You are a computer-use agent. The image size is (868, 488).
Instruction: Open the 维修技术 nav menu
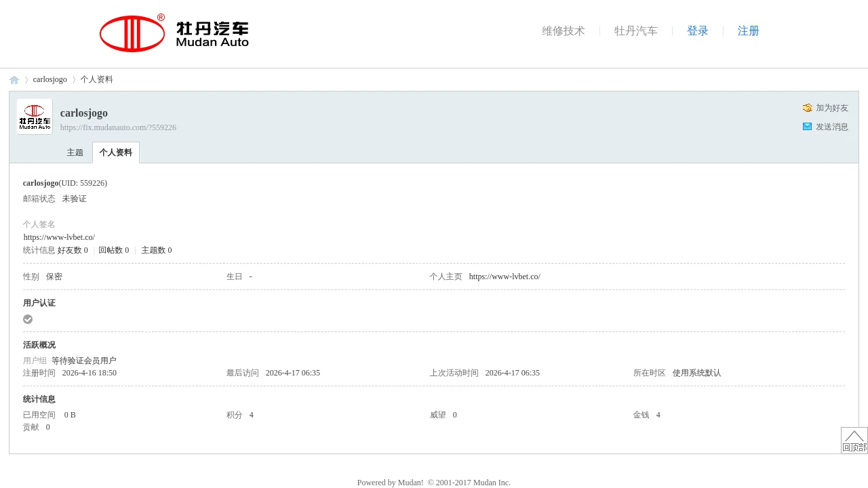[x=563, y=31]
